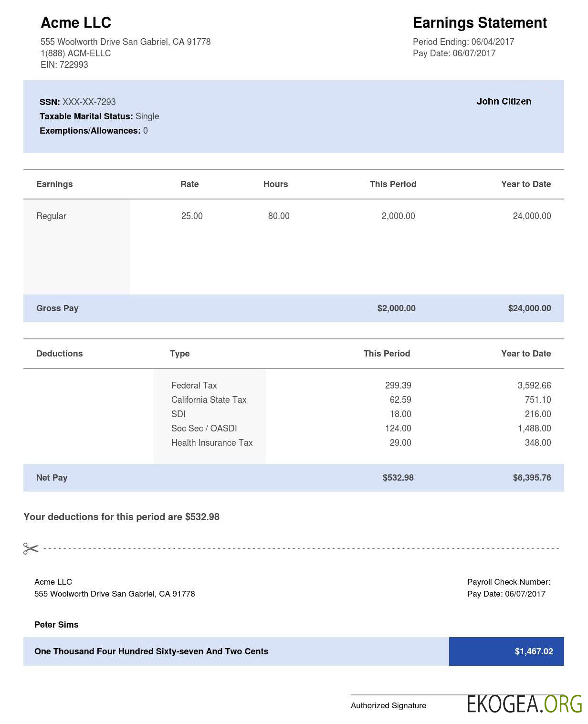Click the scissors cut-line icon
This screenshot has height=724, width=588.
pos(31,548)
